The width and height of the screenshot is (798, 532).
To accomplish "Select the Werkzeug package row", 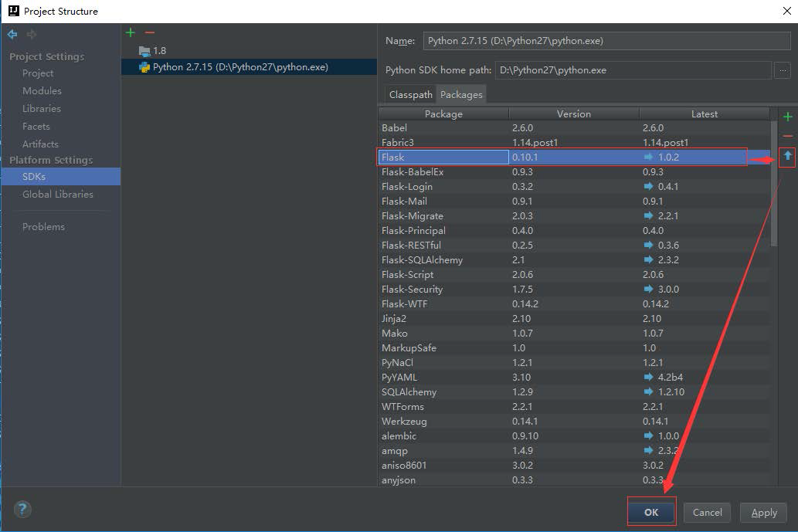I will tap(574, 421).
